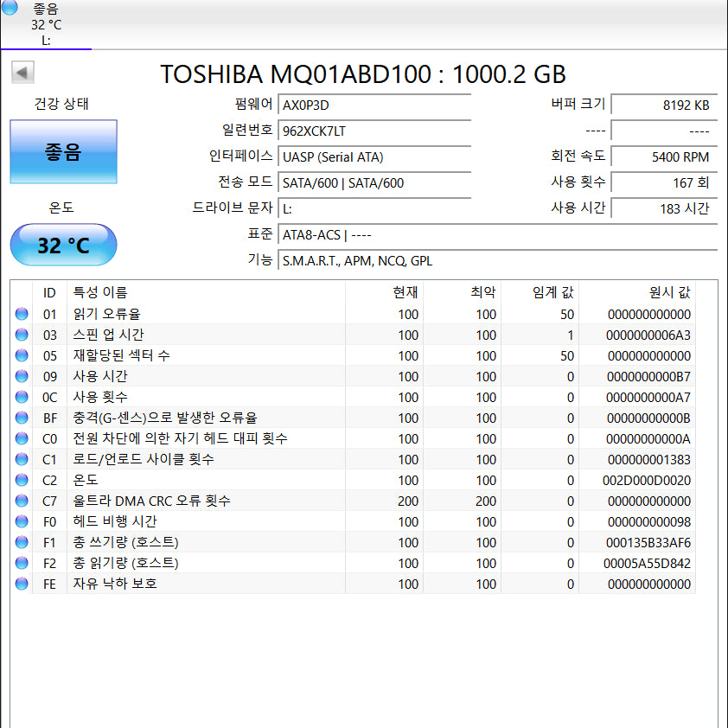Click the status orb for ID C1

click(x=22, y=459)
